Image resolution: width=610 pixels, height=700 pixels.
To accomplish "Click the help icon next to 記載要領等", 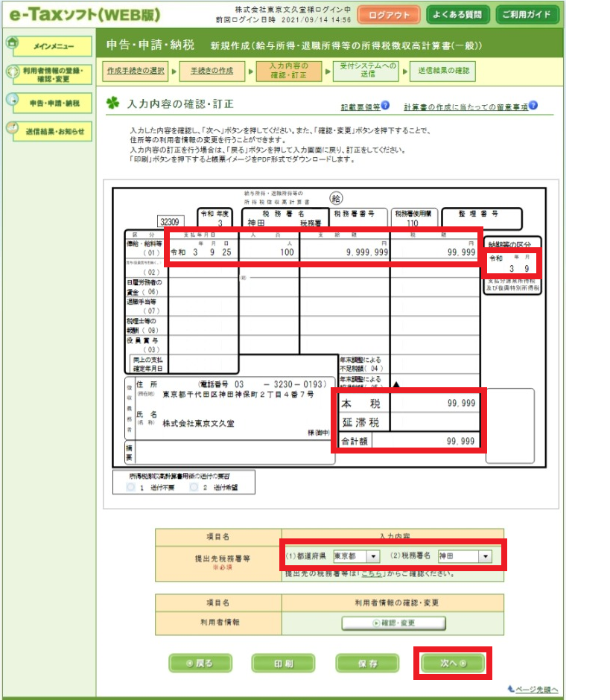I will [x=385, y=106].
